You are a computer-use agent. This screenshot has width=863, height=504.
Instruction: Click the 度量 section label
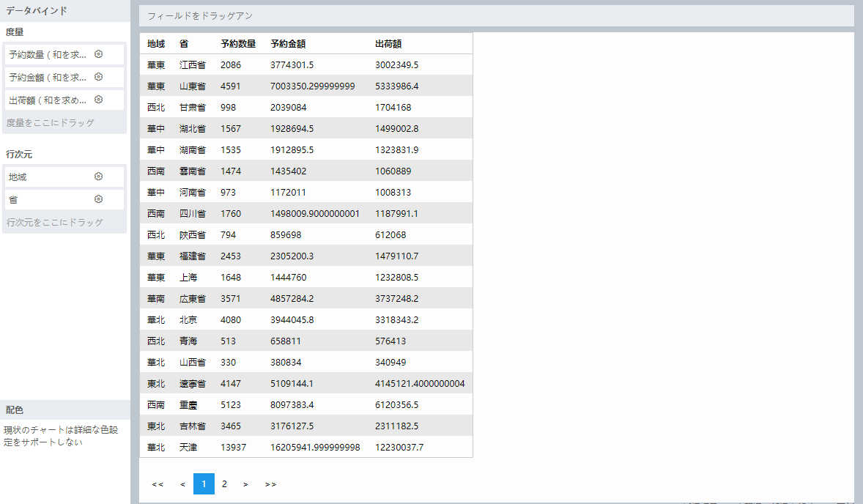[x=15, y=32]
